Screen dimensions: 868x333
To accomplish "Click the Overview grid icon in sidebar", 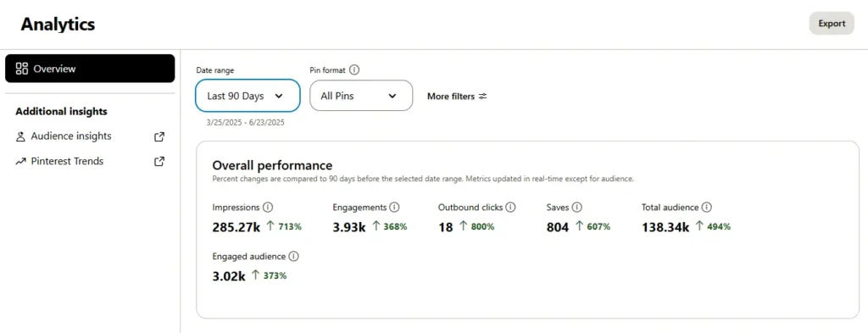I will coord(22,69).
